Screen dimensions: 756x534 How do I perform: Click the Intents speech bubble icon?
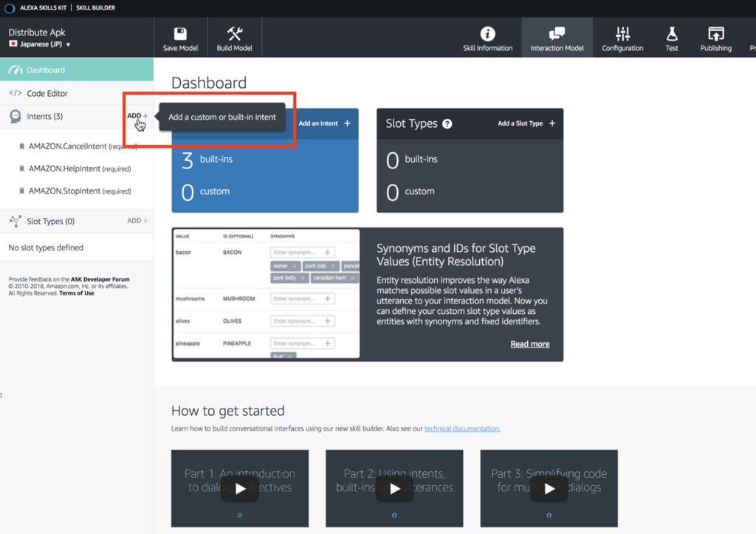click(x=16, y=116)
